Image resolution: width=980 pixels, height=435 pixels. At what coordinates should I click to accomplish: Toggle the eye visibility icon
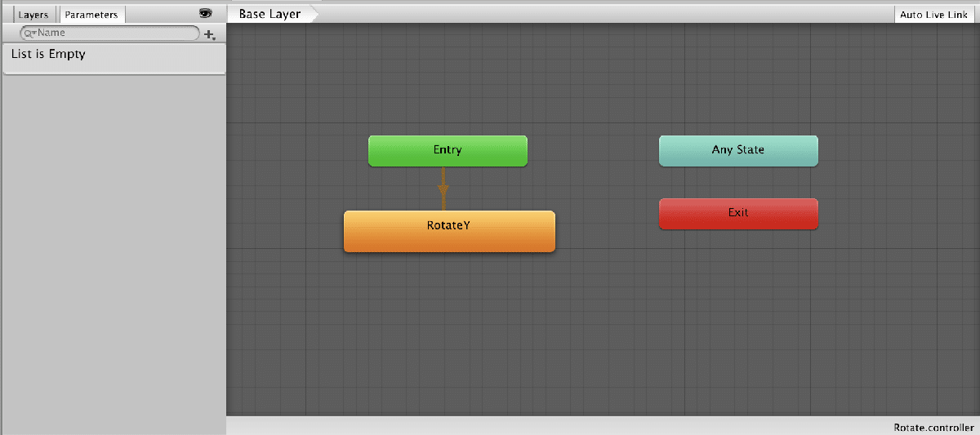point(206,14)
